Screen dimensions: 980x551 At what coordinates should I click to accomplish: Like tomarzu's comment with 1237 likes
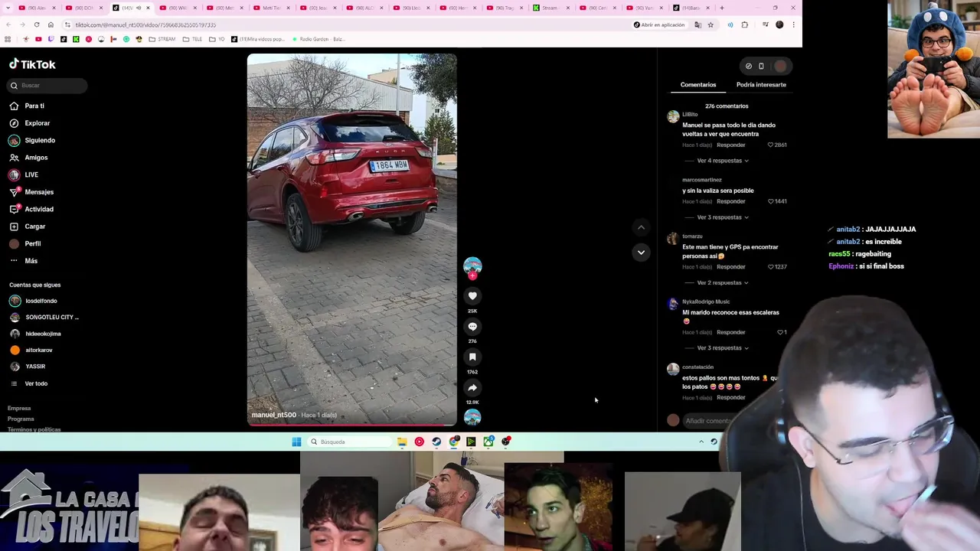(771, 267)
